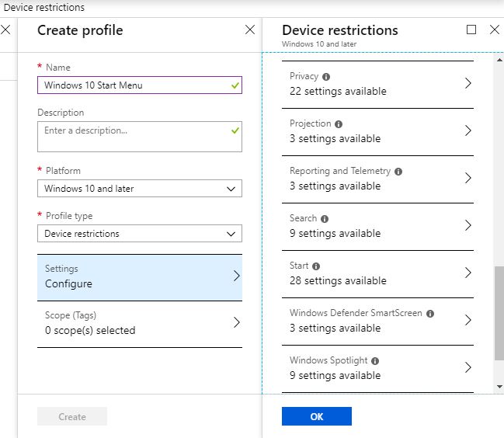The width and height of the screenshot is (504, 438).
Task: Click the Device restrictions vertical scrollbar
Action: tap(499, 312)
